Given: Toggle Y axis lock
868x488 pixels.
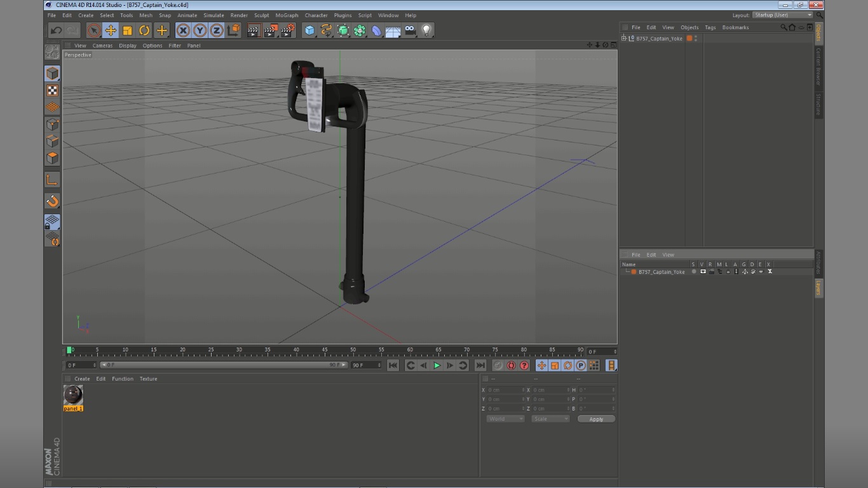Looking at the screenshot, I should click(x=200, y=30).
